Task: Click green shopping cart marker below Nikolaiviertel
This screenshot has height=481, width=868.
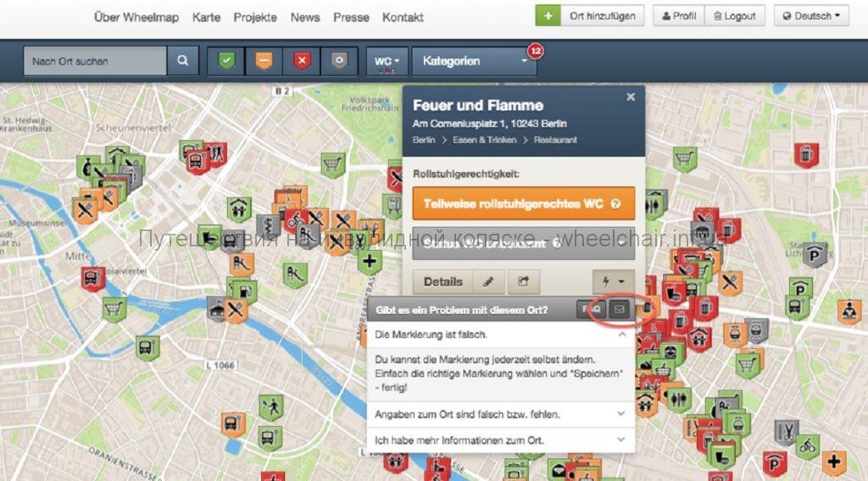Action: pos(114,310)
